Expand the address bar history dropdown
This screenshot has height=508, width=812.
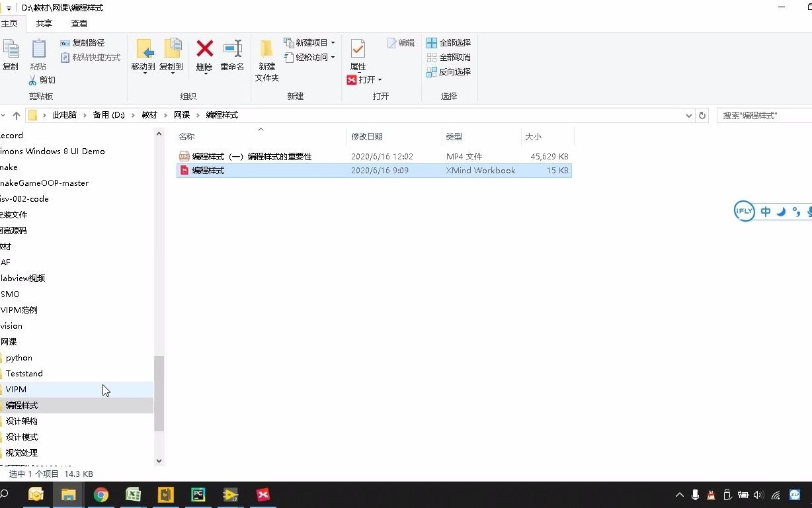coord(689,114)
